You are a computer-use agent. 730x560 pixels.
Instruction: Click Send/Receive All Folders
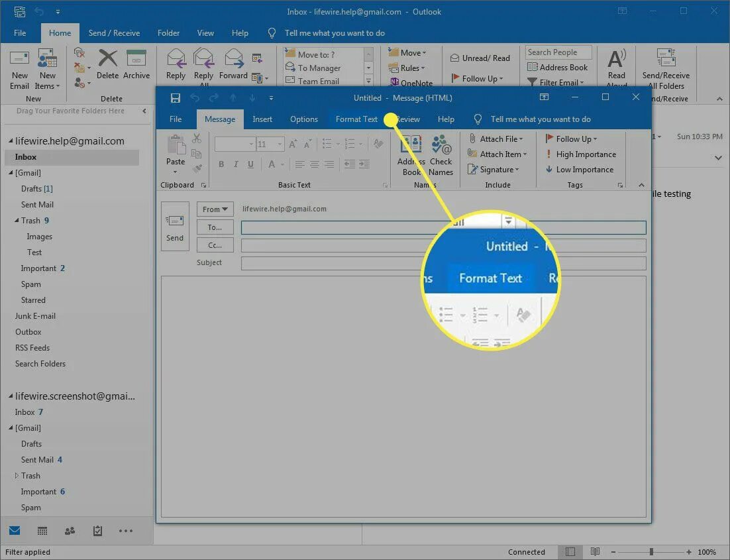click(666, 69)
